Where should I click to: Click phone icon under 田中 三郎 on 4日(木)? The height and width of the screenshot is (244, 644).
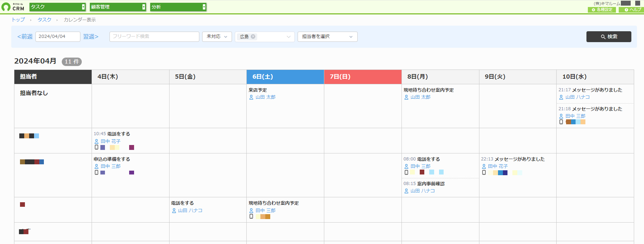tap(97, 172)
